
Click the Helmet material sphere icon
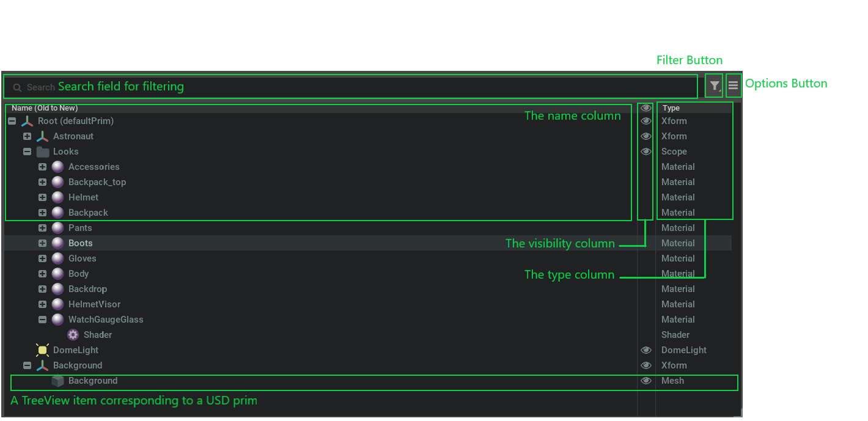pos(57,197)
